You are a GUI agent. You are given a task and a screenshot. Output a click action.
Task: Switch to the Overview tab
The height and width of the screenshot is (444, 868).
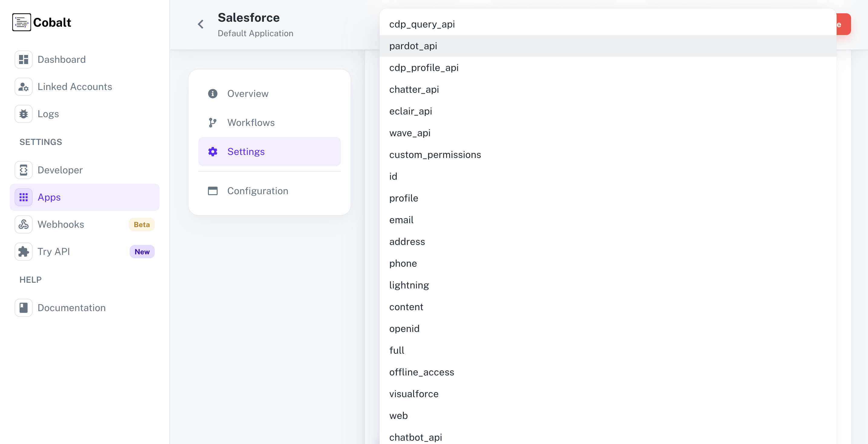click(248, 93)
